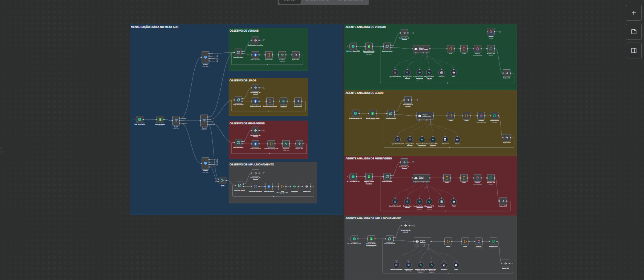Click the Calculator tool in Agente Analista de Vendas
The image size is (644, 280).
coord(441,72)
